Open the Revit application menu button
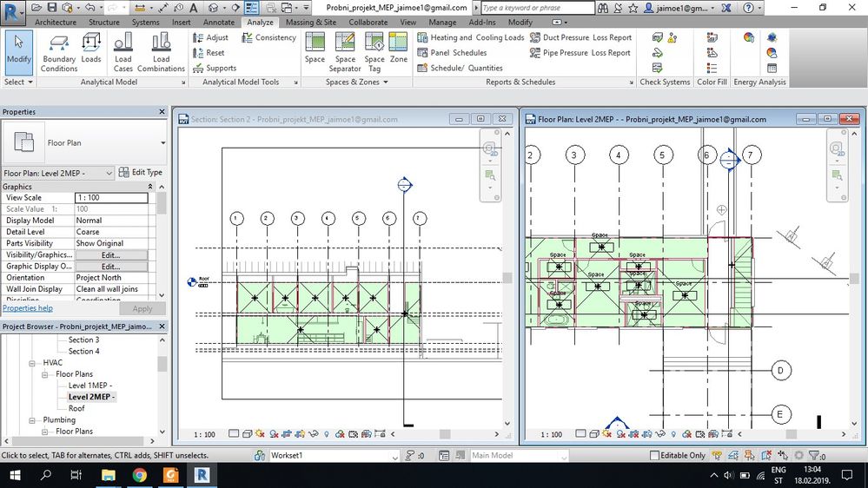 [x=12, y=11]
